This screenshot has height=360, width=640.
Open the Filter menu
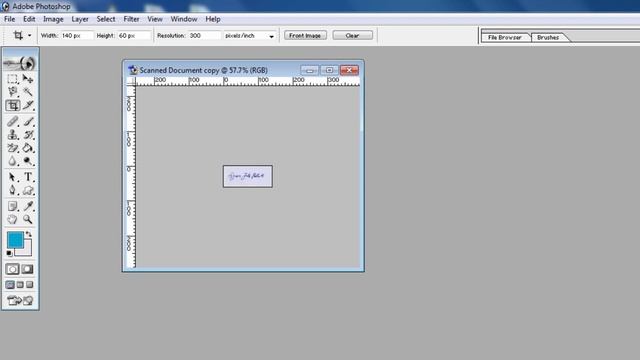coord(131,19)
